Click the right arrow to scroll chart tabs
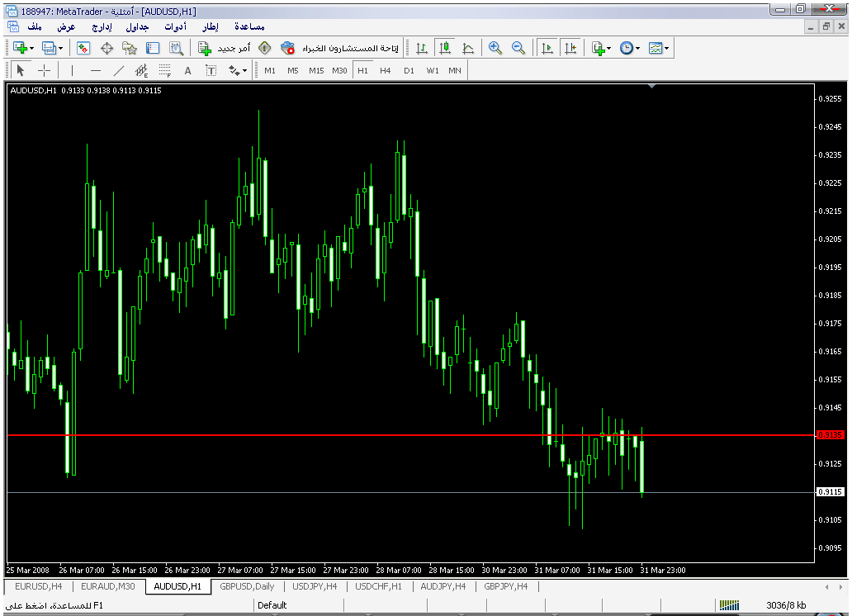Image resolution: width=852 pixels, height=616 pixels. pos(841,586)
